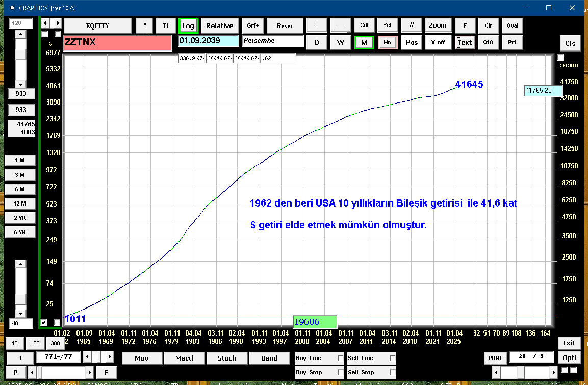Select the Oval drawing tool
Screen dimensions: 588x385
point(512,25)
